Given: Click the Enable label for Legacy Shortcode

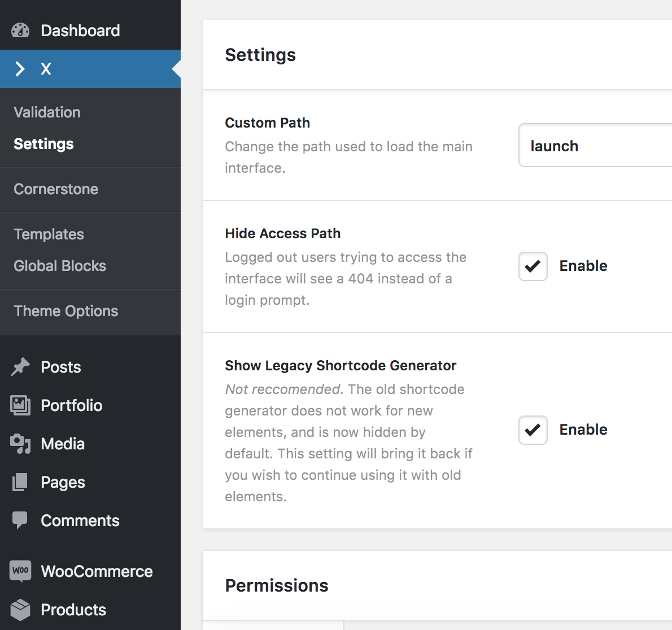Looking at the screenshot, I should click(x=583, y=430).
